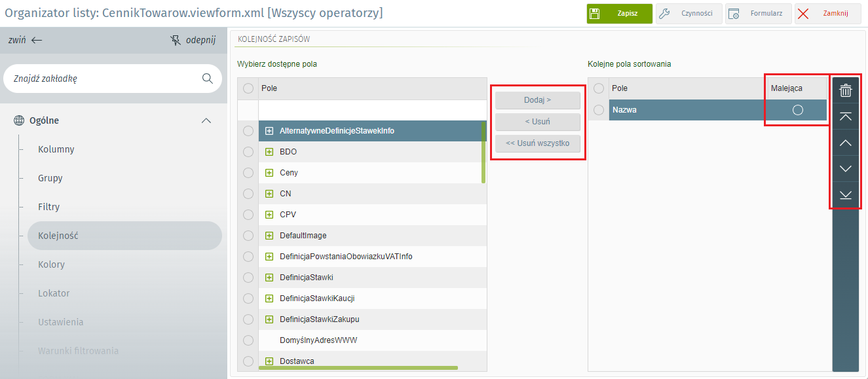The image size is (868, 379).
Task: Click the trash delete icon in right toolbar
Action: (846, 90)
